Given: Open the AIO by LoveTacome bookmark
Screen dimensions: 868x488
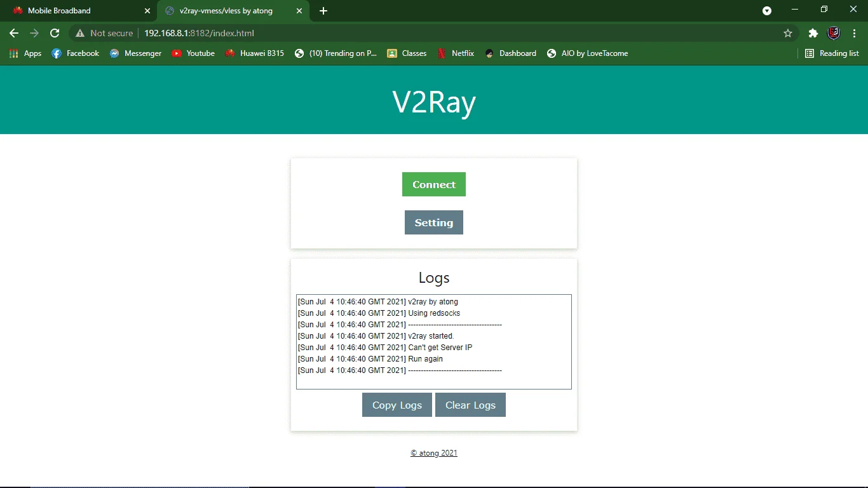Looking at the screenshot, I should (588, 53).
